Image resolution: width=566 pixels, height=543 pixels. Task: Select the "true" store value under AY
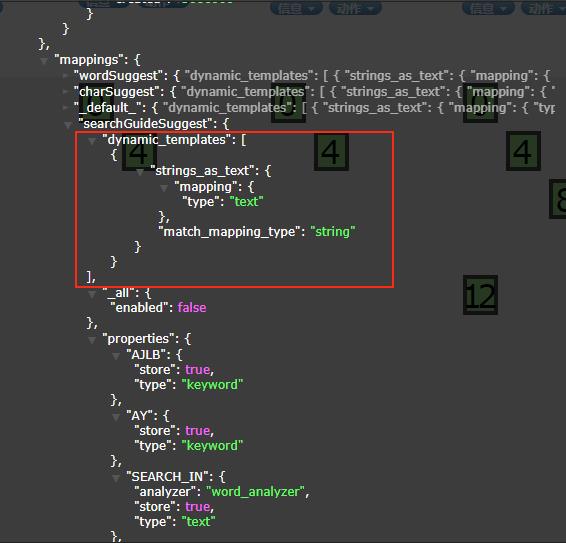tap(197, 431)
